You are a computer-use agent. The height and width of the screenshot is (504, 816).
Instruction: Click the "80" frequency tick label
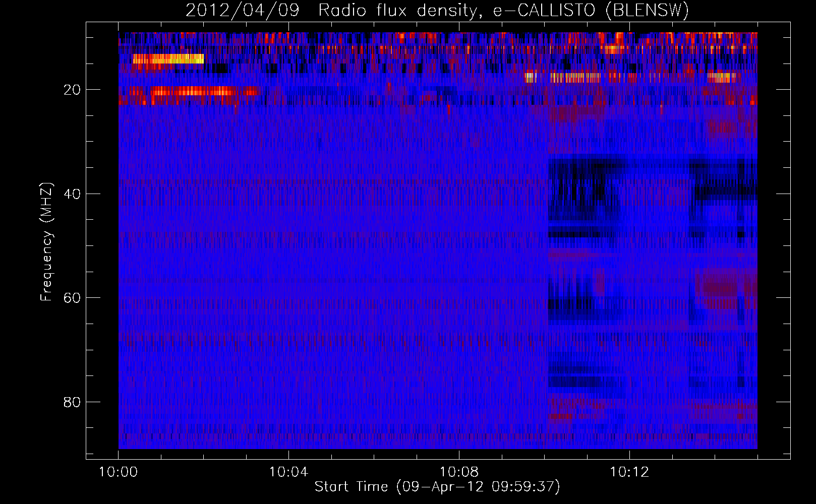coord(72,402)
